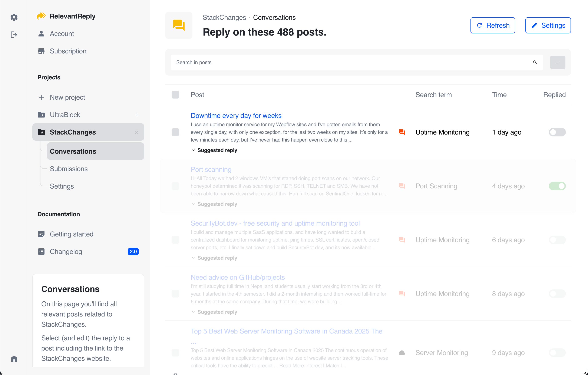
Task: Click chat source icon on Need advice row
Action: 402,294
